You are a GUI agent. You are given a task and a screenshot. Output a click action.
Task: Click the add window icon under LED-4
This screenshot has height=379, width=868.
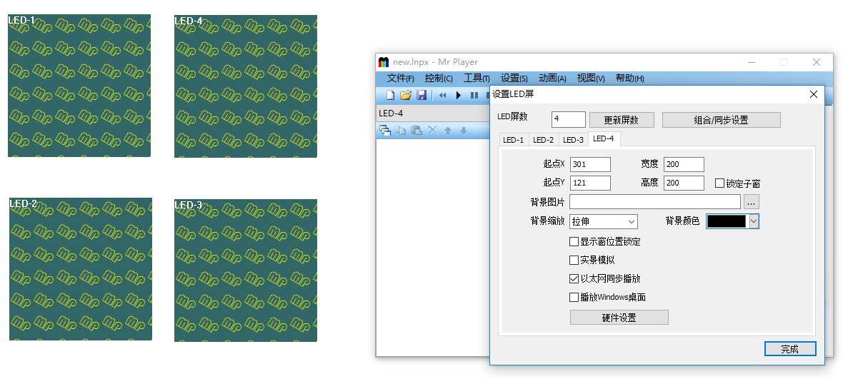coord(384,130)
